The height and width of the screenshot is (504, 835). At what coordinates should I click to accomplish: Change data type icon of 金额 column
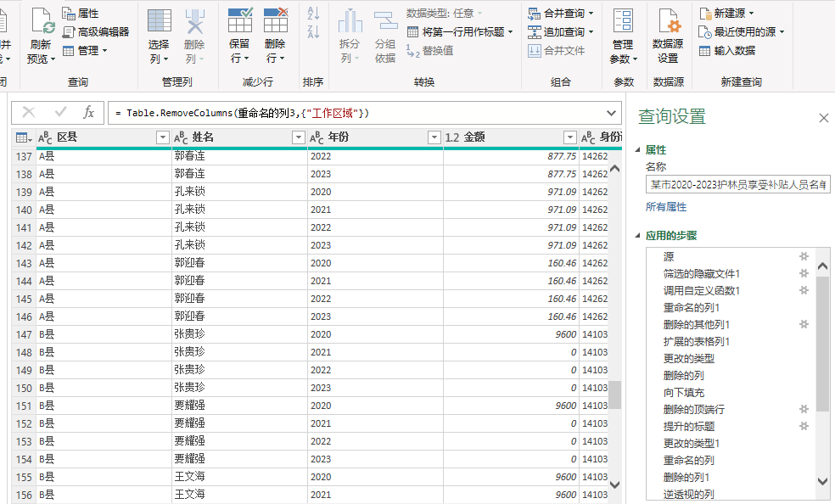click(452, 137)
